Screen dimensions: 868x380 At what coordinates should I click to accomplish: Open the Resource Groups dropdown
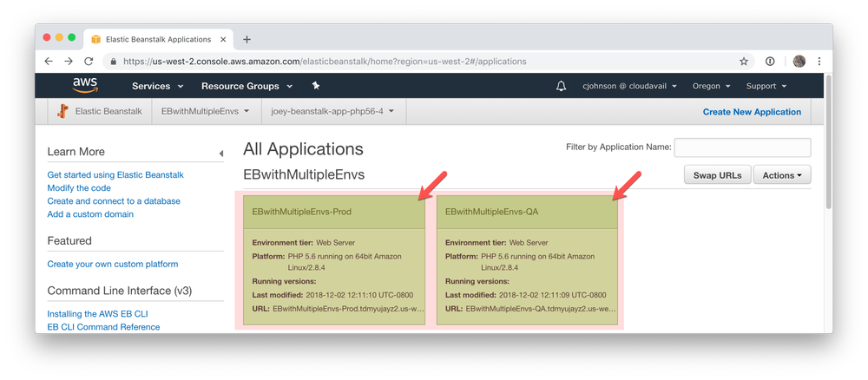(247, 86)
